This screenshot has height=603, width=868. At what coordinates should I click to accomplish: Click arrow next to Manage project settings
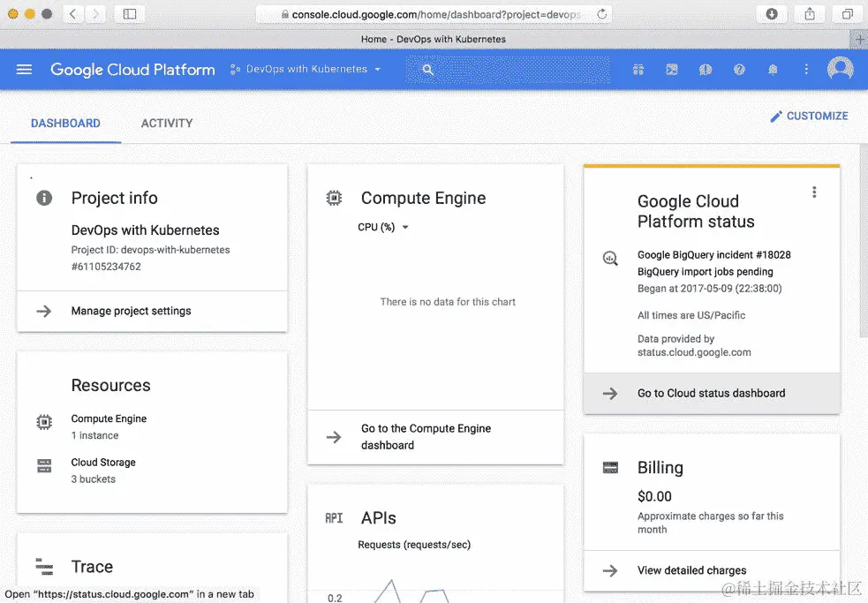(44, 311)
